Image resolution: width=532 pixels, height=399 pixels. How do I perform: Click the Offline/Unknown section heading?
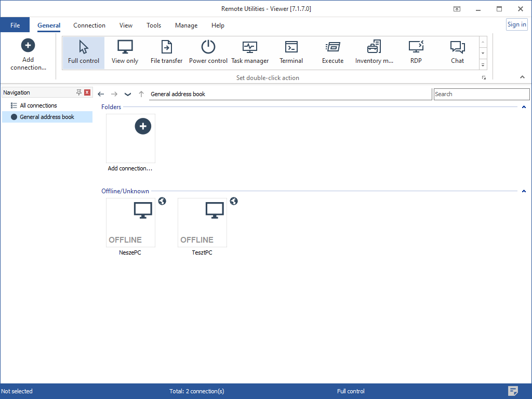125,191
